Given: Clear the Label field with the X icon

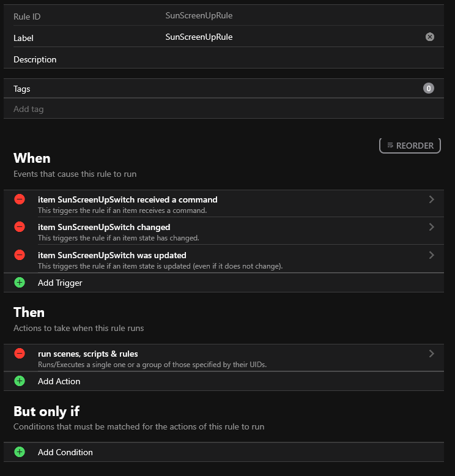Looking at the screenshot, I should coord(430,37).
